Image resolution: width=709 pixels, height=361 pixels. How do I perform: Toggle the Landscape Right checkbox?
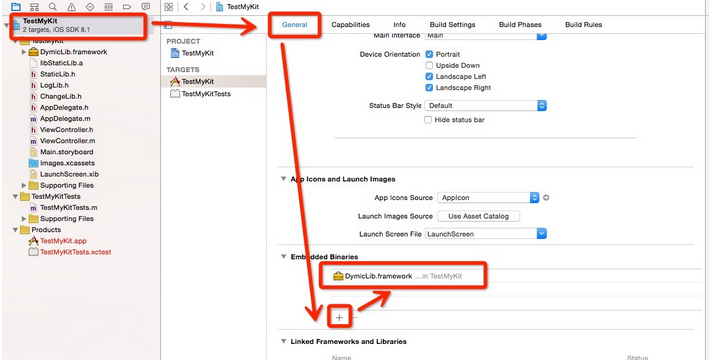click(x=429, y=88)
